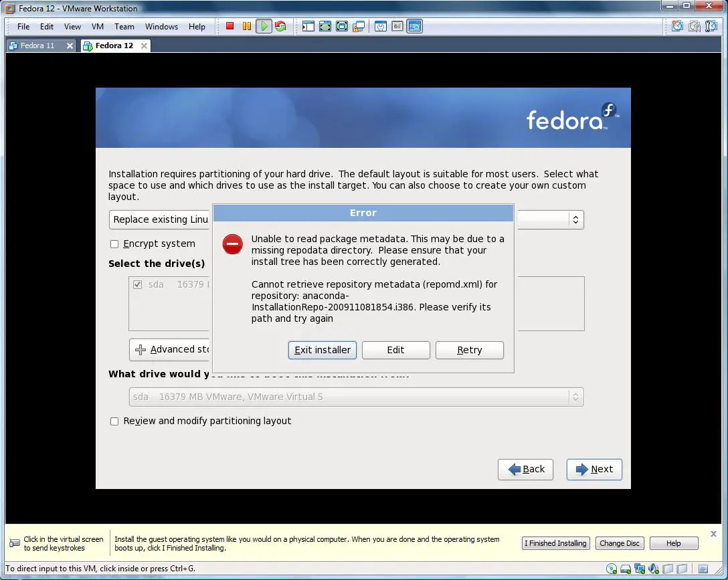Click the network adapter status bar icon
Viewport: 728px width, 580px height.
[640, 569]
